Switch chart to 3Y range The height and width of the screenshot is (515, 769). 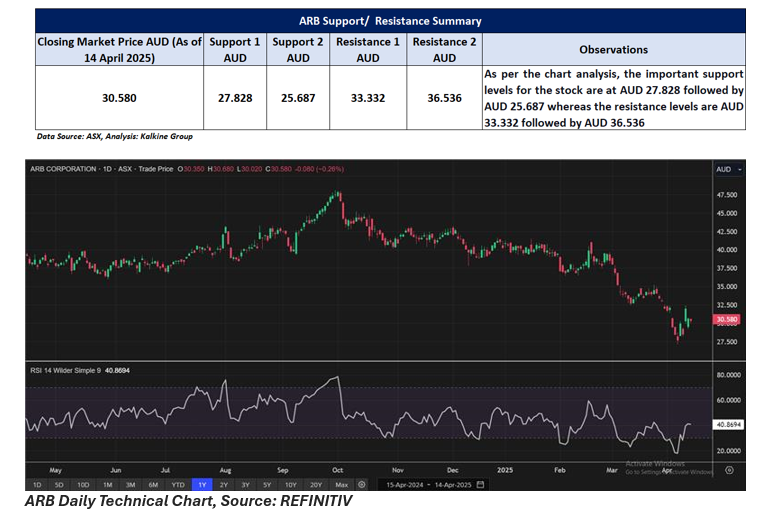pyautogui.click(x=245, y=485)
